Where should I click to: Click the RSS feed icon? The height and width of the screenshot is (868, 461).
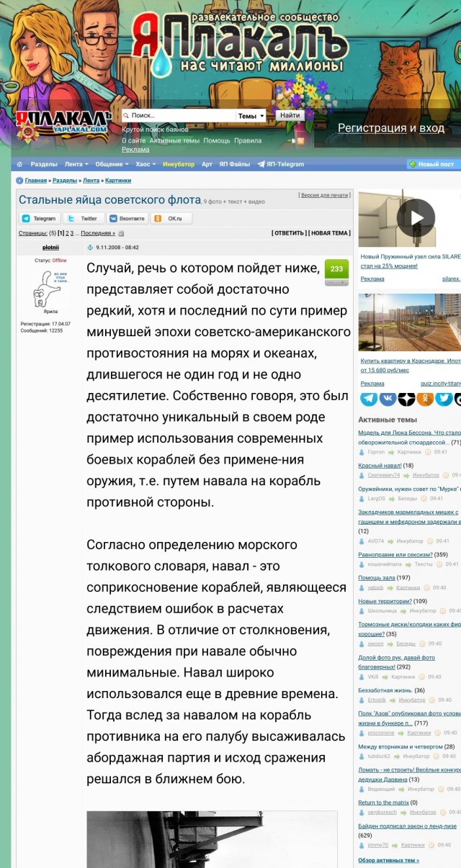point(300,141)
